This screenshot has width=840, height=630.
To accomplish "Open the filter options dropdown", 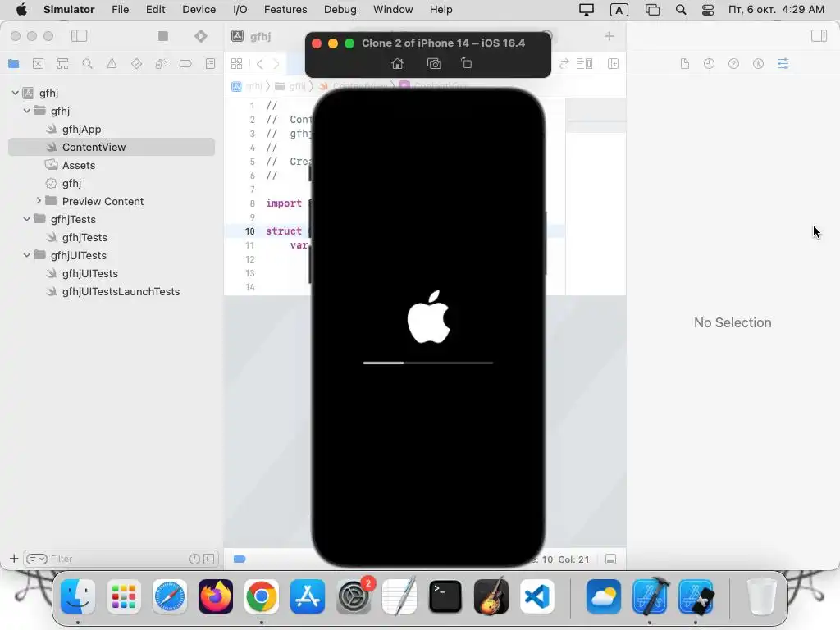I will [37, 559].
